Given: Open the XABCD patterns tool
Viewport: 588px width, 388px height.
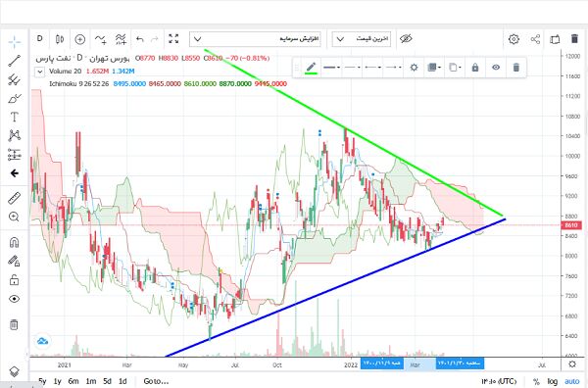Looking at the screenshot, I should coord(15,135).
